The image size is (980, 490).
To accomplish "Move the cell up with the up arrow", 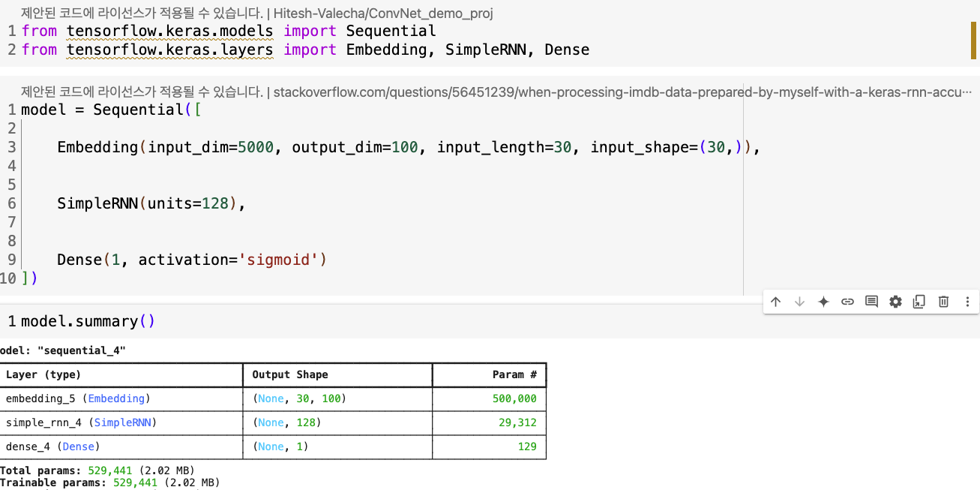I will 775,302.
